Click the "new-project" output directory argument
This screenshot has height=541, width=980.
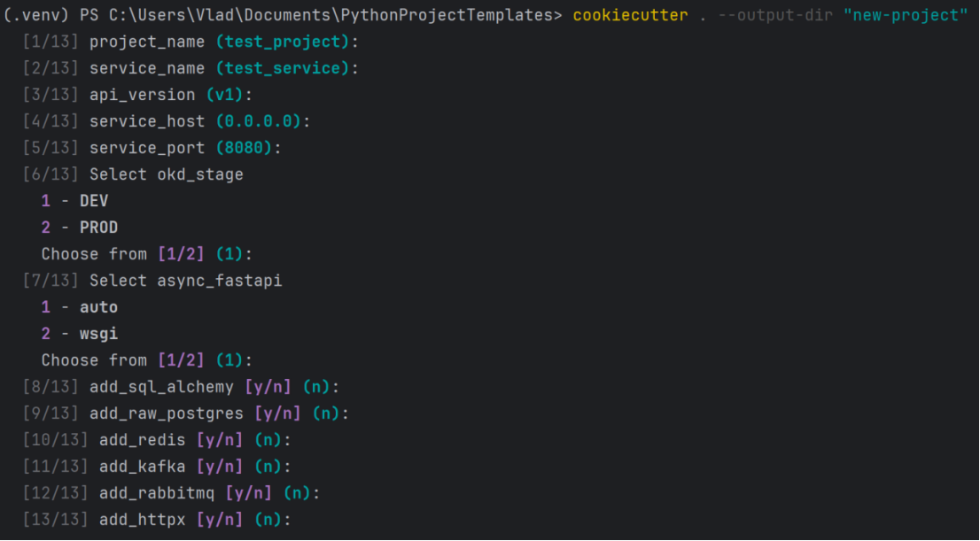[905, 16]
